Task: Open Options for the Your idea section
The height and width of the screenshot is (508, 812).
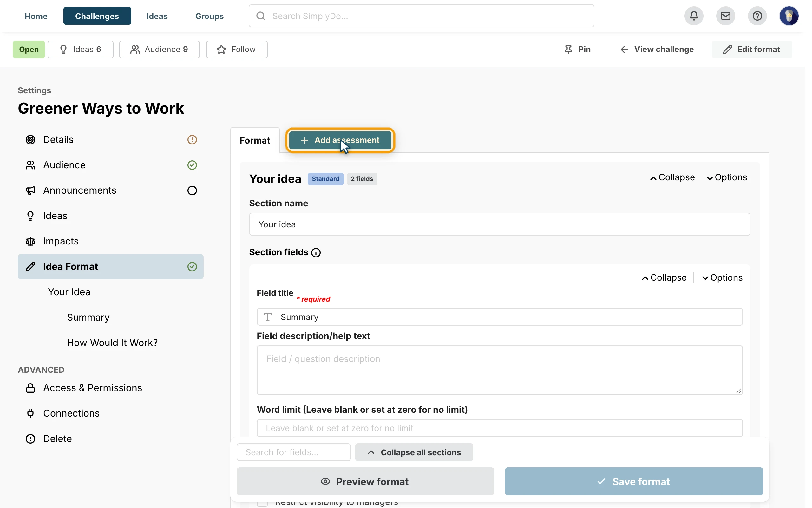Action: click(726, 177)
